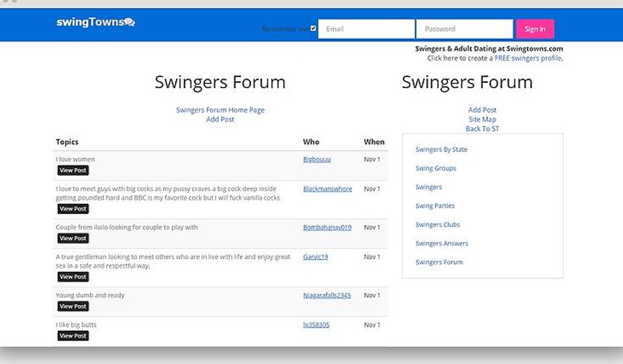Click Add Post below the left heading

(220, 119)
